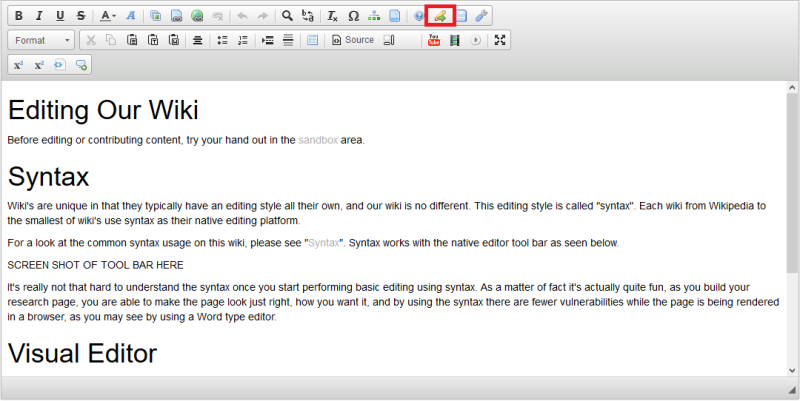Insert a numbered list
800x401 pixels.
coord(242,40)
